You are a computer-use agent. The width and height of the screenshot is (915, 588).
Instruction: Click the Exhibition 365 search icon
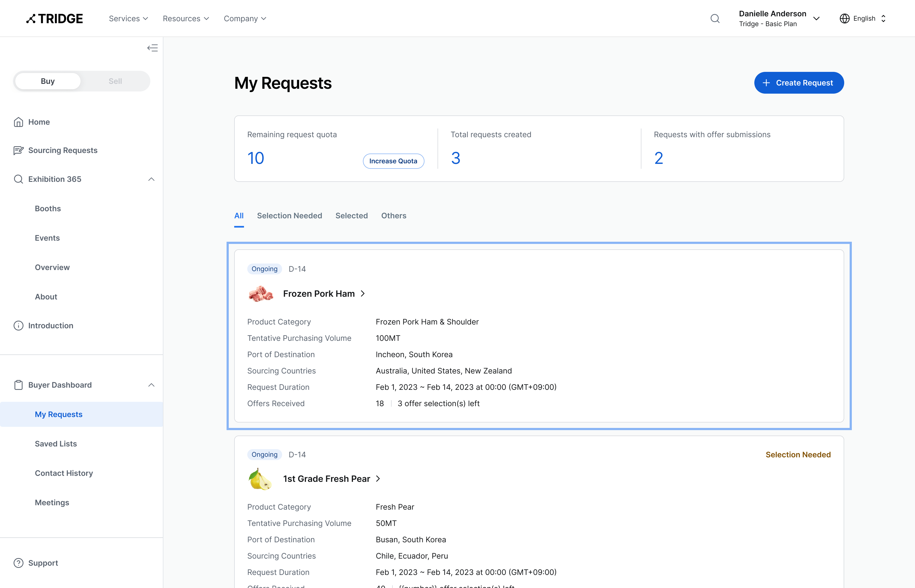(x=18, y=179)
